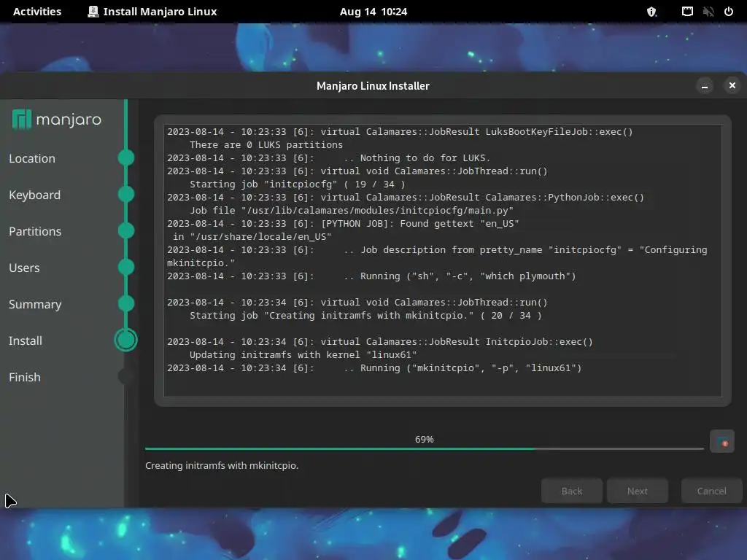This screenshot has width=747, height=560.
Task: Click the Manjaro logo in the sidebar
Action: [56, 119]
